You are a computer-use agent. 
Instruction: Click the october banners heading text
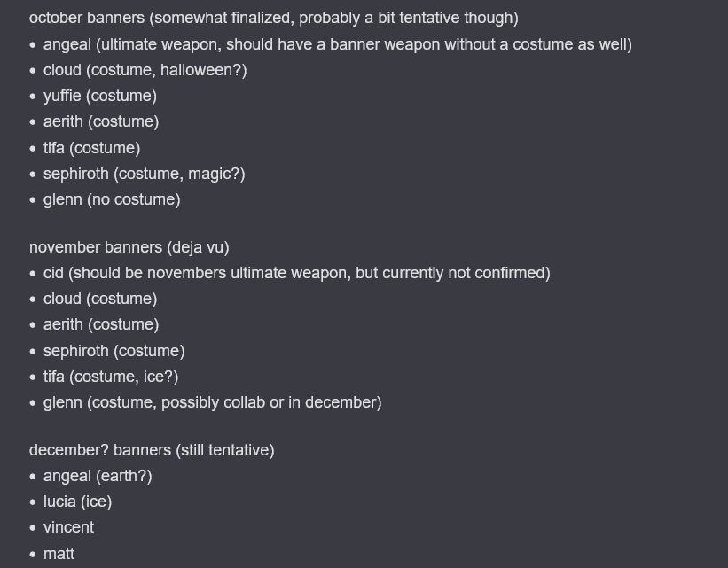coord(273,18)
